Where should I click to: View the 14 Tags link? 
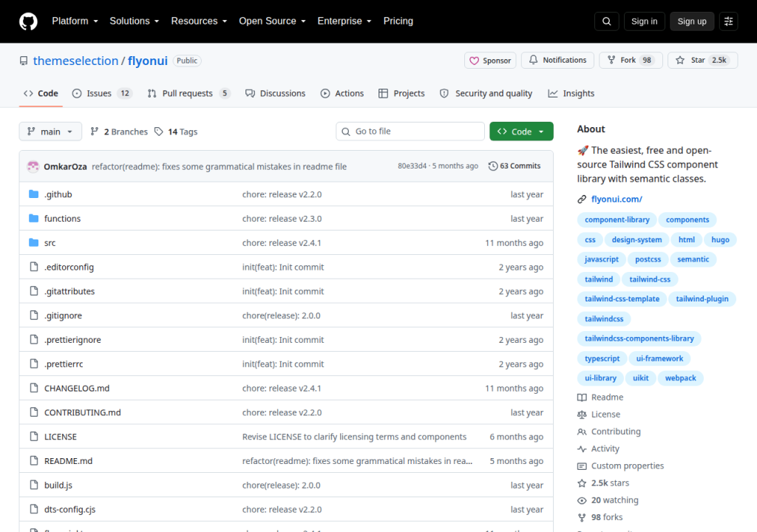coord(176,132)
